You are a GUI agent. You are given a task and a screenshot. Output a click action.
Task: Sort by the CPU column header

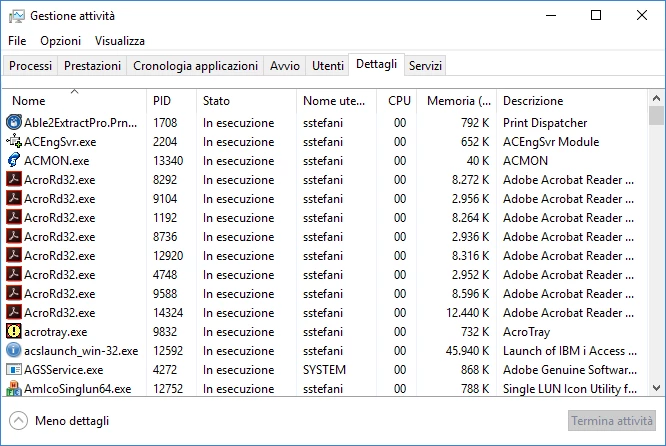pos(397,101)
